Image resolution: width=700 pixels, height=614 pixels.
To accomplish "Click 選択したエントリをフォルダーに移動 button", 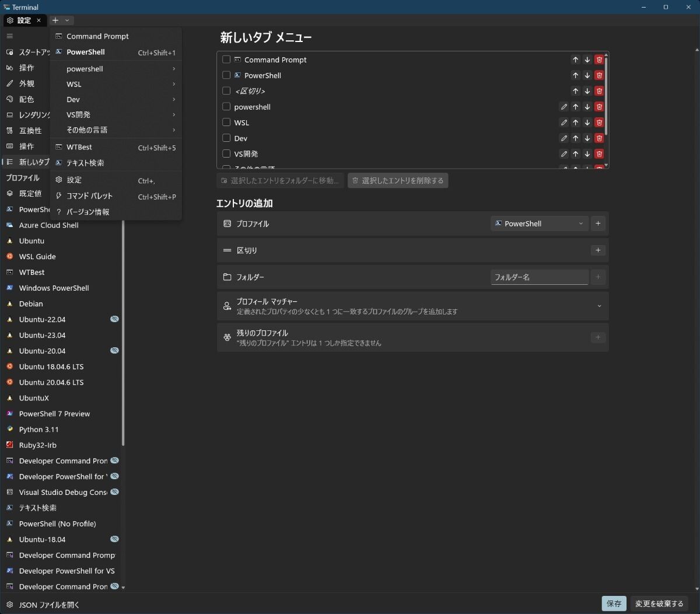I will 280,180.
